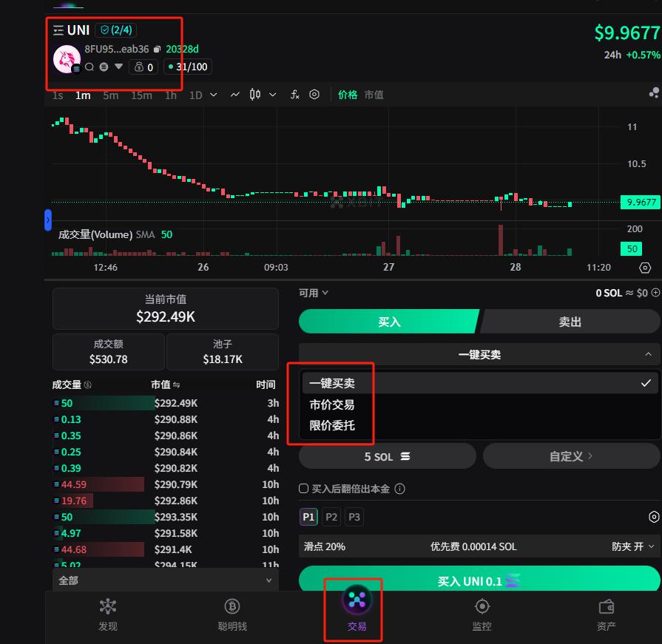The height and width of the screenshot is (644, 662).
Task: Toggle the 防夹 anti-sandwich setting
Action: (633, 546)
